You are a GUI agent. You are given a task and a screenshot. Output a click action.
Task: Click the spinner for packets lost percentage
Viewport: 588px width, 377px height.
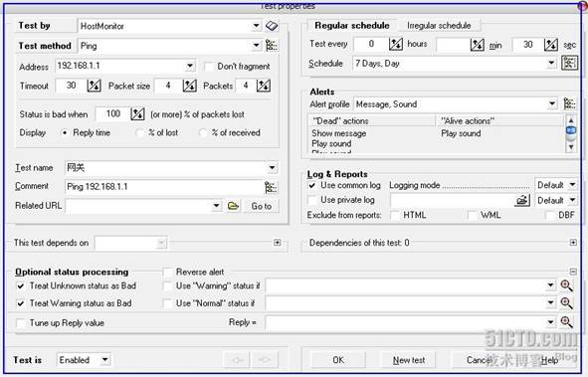tap(137, 114)
